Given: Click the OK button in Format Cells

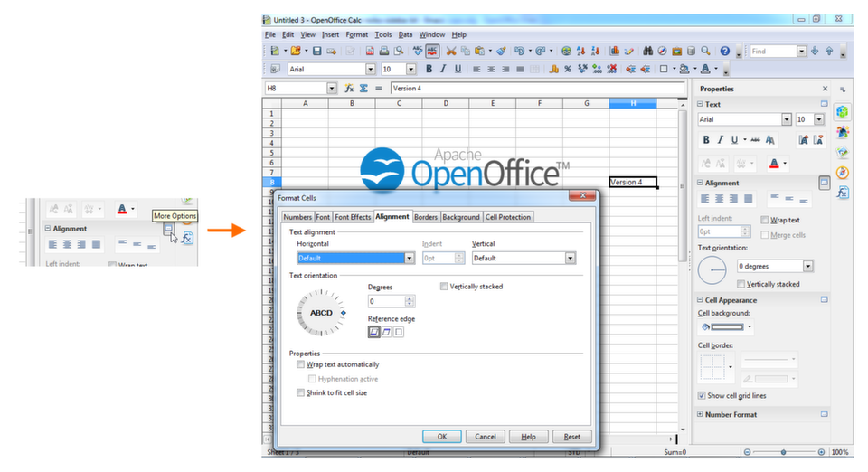Looking at the screenshot, I should coord(442,437).
